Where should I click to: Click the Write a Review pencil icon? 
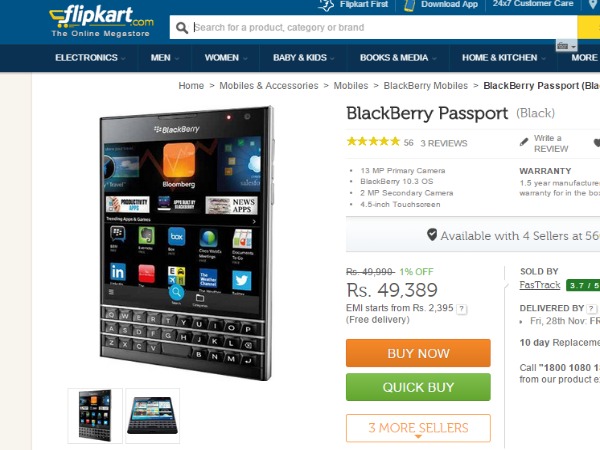point(524,142)
